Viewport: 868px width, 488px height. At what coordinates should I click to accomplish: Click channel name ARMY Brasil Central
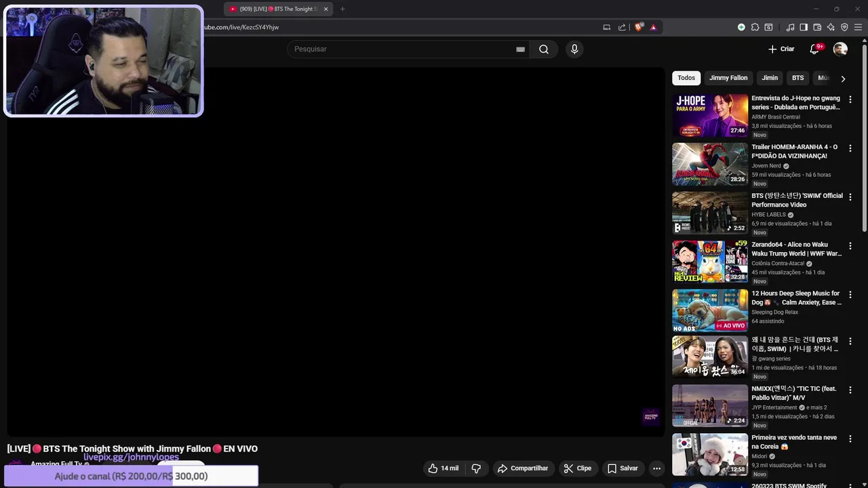775,117
